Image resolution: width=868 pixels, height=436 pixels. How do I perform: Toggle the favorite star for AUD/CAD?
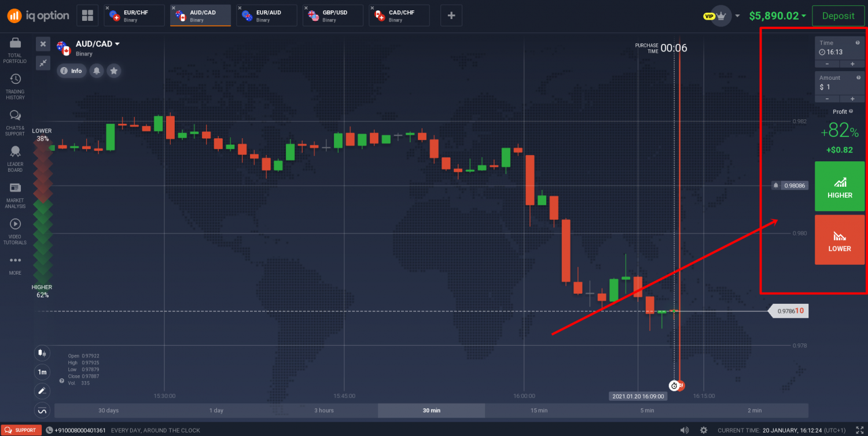114,71
